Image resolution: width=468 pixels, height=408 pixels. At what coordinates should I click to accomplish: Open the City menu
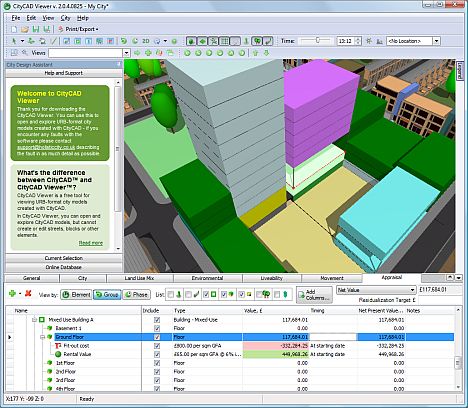click(x=65, y=18)
